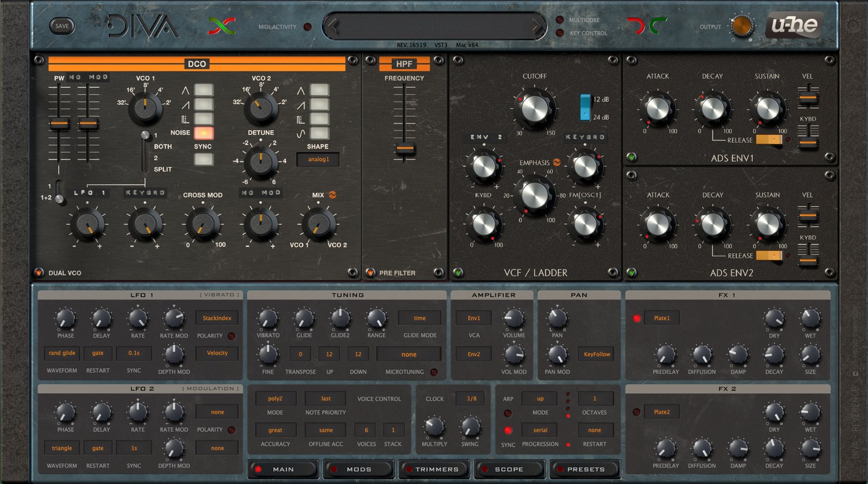The height and width of the screenshot is (484, 868).
Task: Open the StackIndex dropdown in LFO 1
Action: 217,318
